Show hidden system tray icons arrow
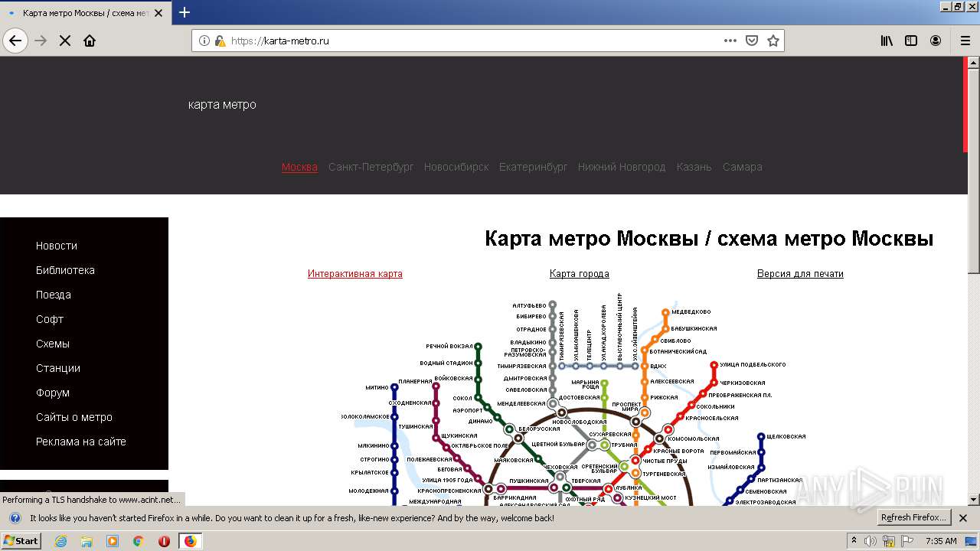 click(x=854, y=540)
